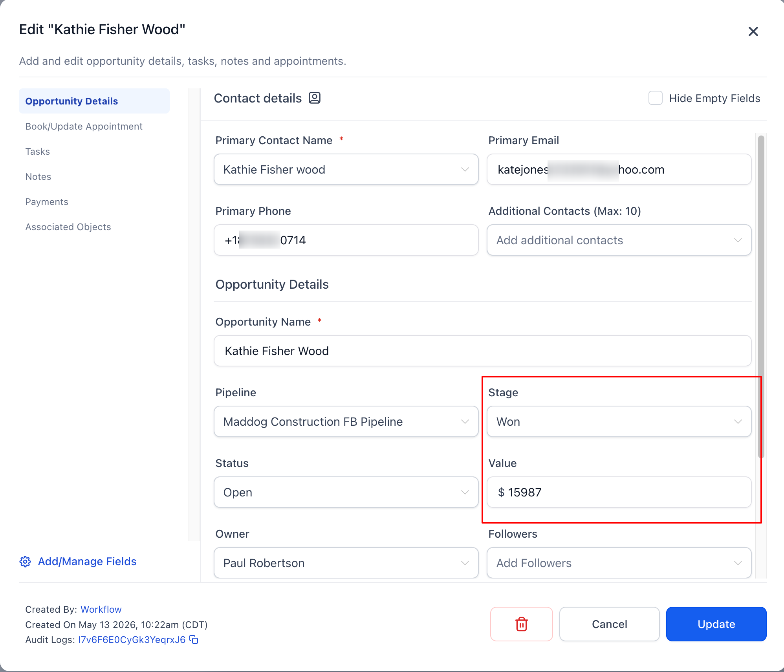This screenshot has height=672, width=784.
Task: Expand the Add additional contacts dropdown
Action: [x=619, y=240]
